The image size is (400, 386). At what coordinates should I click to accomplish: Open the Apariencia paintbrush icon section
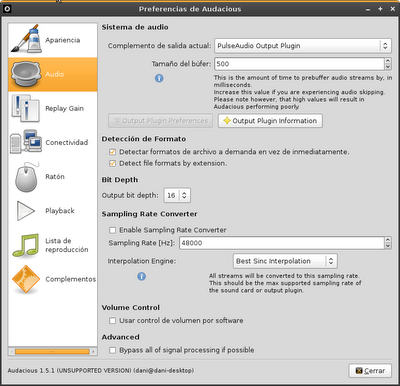[26, 39]
